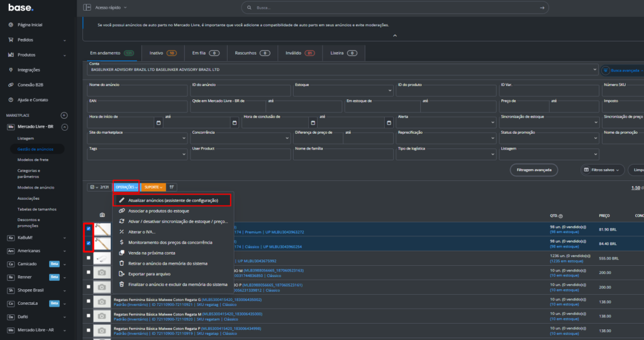Screen dimensions: 644x340
Task: Open calendar for Hora de conclusão de
Action: pos(313,123)
